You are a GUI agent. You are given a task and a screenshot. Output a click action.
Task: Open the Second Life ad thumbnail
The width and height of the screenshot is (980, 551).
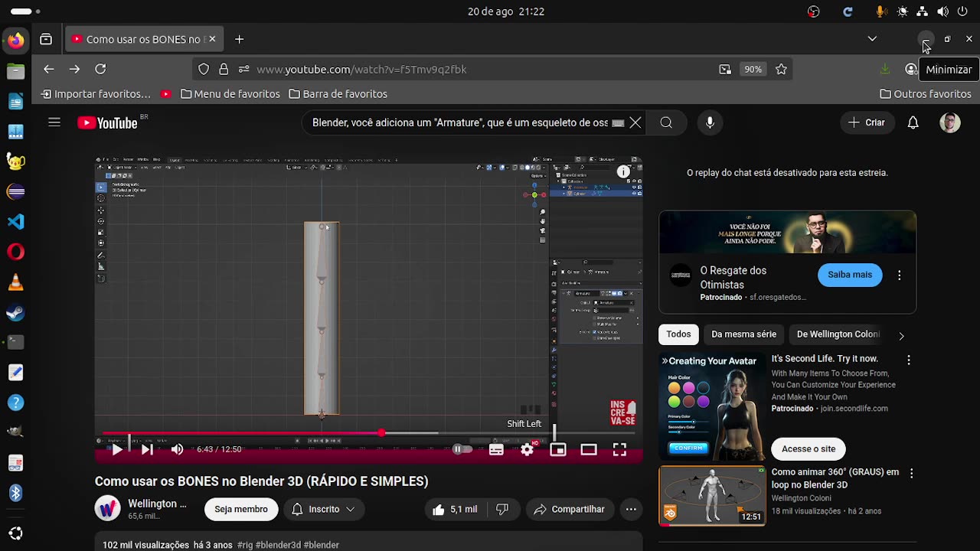click(x=712, y=407)
